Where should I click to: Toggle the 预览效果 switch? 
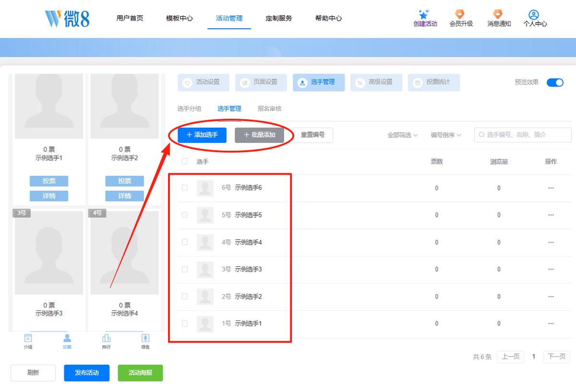click(555, 83)
